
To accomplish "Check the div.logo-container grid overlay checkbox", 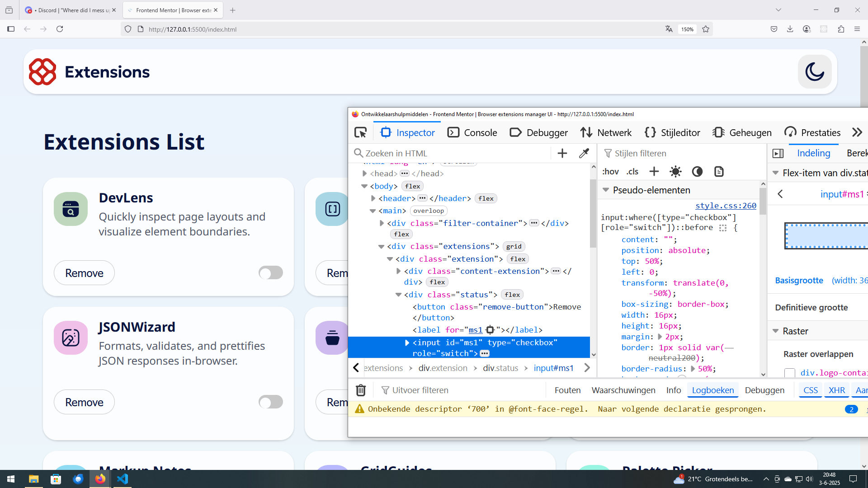I will click(789, 373).
